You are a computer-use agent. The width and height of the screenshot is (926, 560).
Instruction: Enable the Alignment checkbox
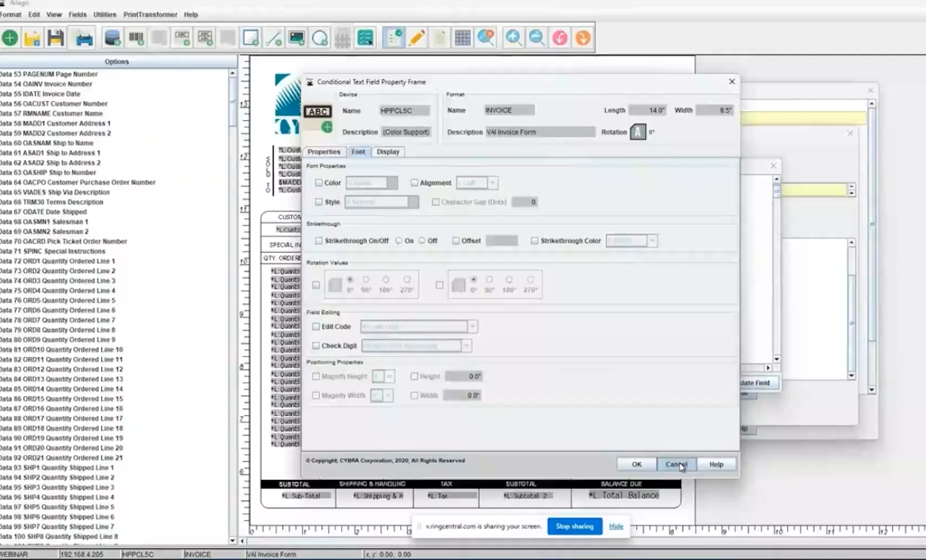414,183
